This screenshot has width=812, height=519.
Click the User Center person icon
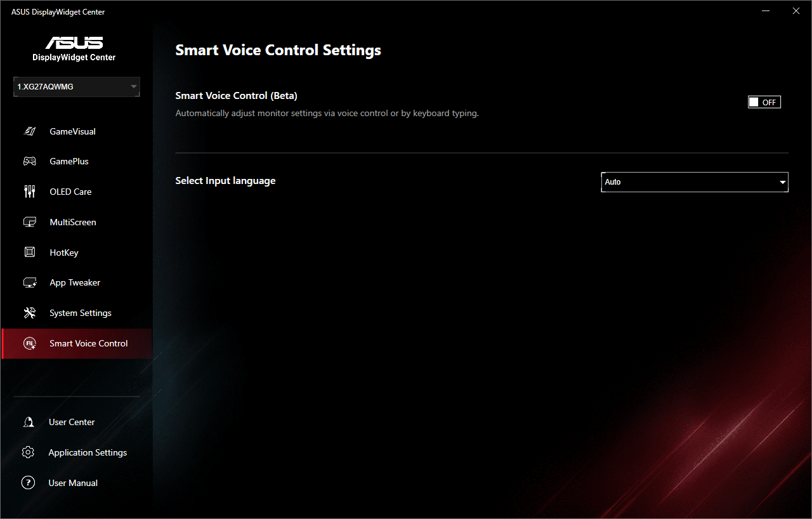pos(28,422)
